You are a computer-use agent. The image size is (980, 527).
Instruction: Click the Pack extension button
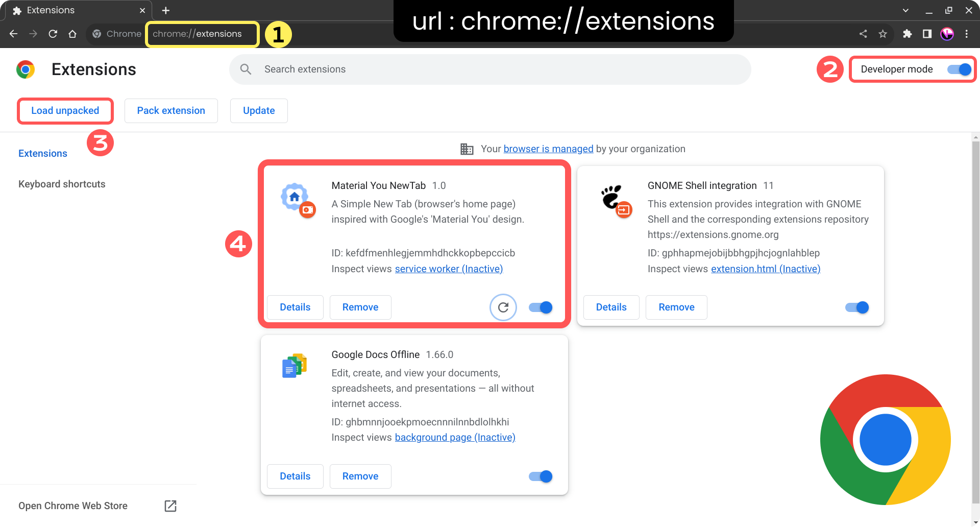171,111
